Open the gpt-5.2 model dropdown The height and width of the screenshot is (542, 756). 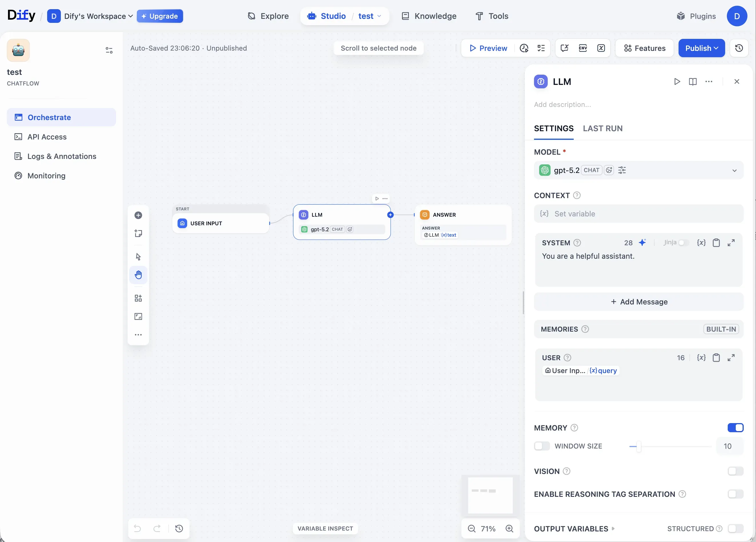[x=734, y=170]
